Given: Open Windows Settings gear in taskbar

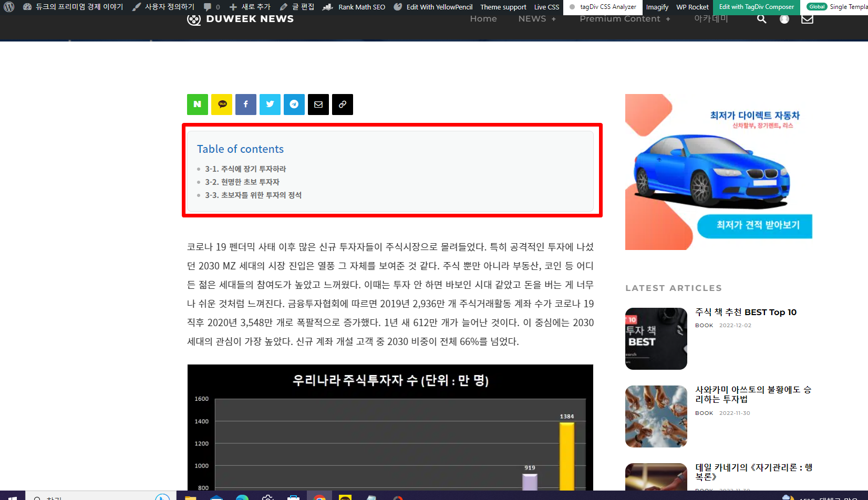Looking at the screenshot, I should coord(268,496).
